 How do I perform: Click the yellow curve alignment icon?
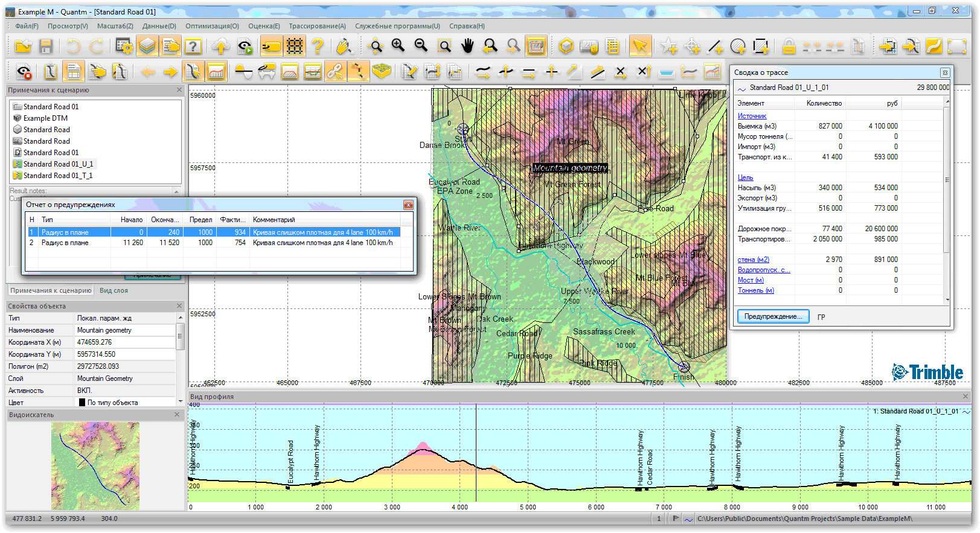pos(934,46)
